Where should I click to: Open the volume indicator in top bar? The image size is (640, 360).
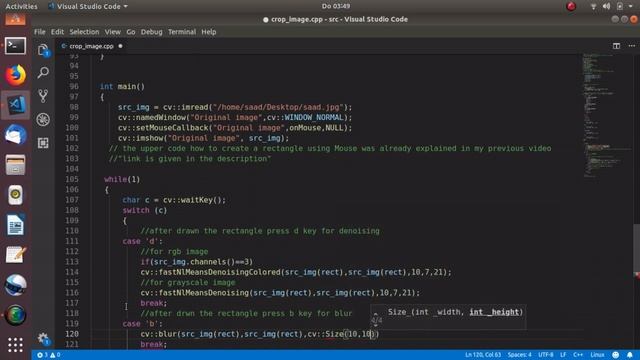point(607,6)
